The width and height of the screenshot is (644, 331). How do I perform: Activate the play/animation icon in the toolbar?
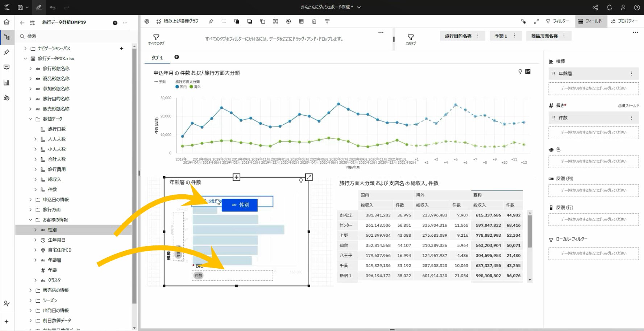(288, 21)
